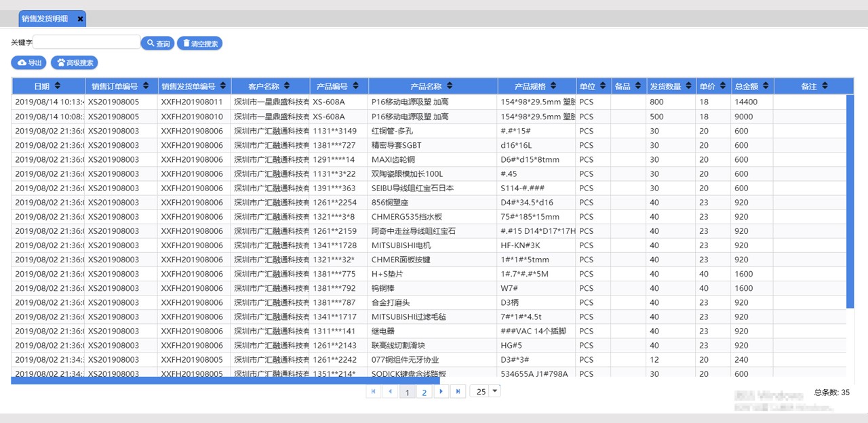This screenshot has width=868, height=423.
Task: Click the sort icon on 日期 column
Action: (x=58, y=86)
